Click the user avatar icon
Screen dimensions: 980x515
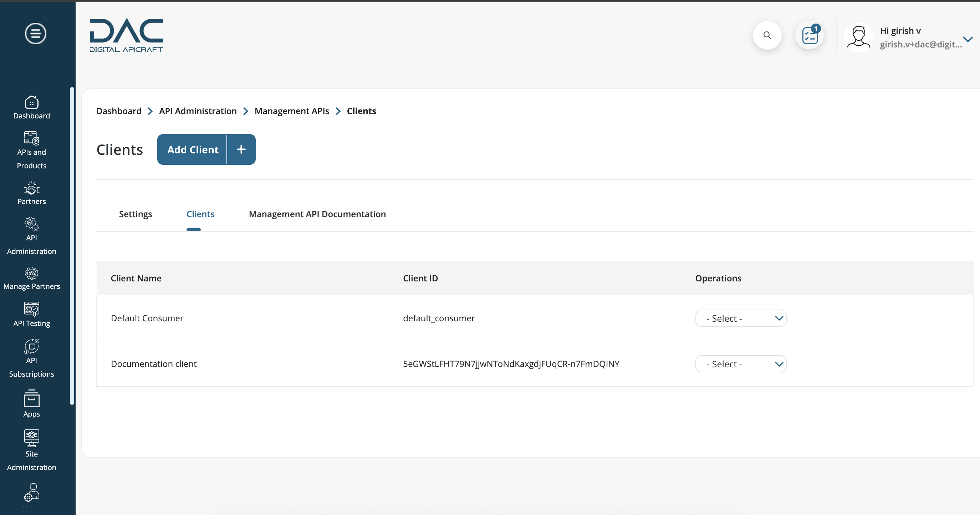point(858,37)
